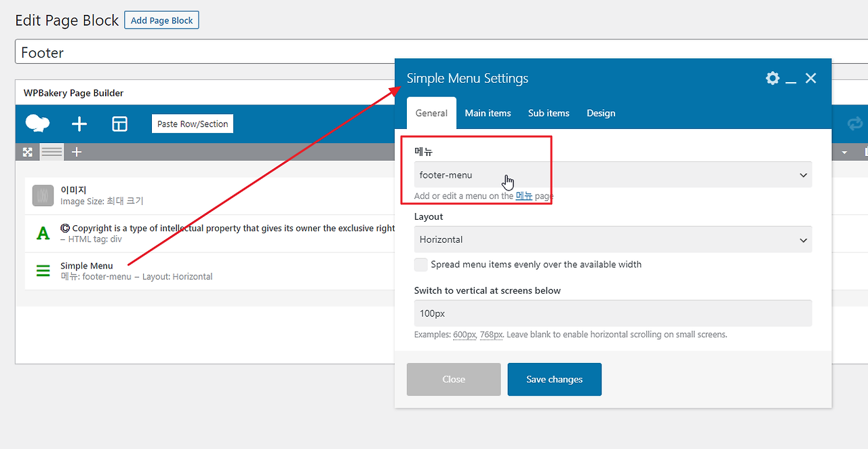Click the row fullscreen expand icon
The height and width of the screenshot is (449, 868).
28,152
